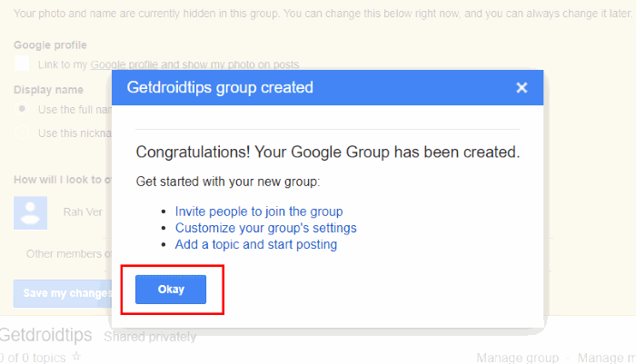Click the Congratulations heading text
Screen dimensions: 636x364
coord(328,152)
